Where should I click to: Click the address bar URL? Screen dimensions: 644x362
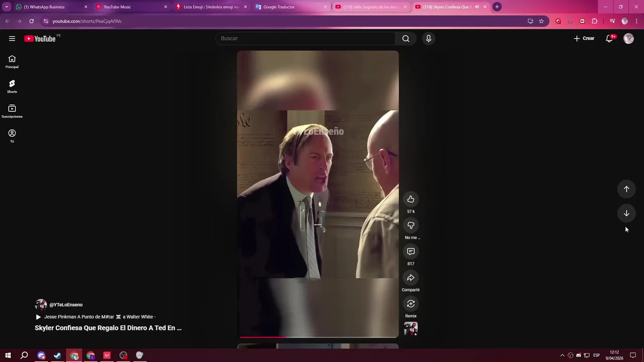point(87,21)
